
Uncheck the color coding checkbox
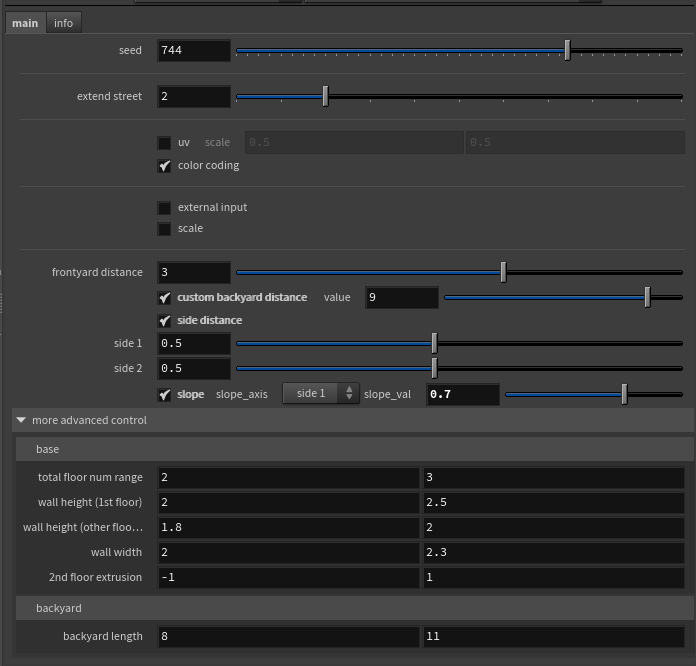point(164,166)
